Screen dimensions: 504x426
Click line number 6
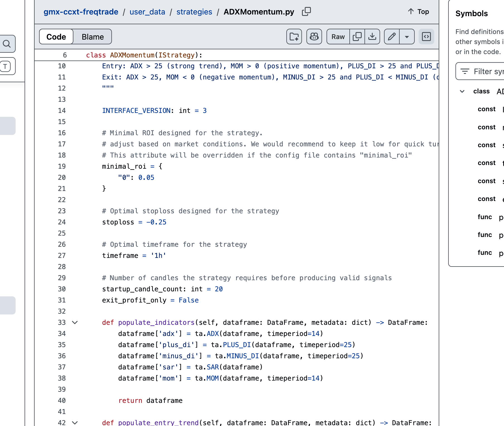click(65, 55)
